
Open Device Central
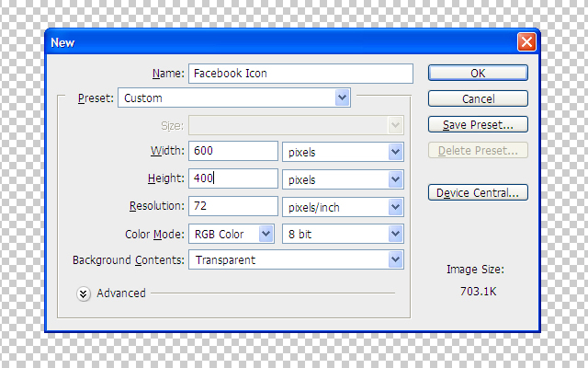(x=478, y=192)
